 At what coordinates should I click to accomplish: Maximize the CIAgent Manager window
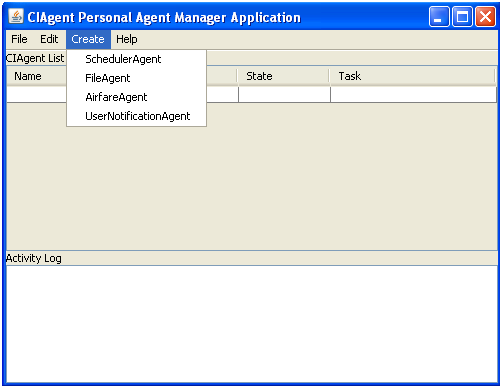coord(462,16)
